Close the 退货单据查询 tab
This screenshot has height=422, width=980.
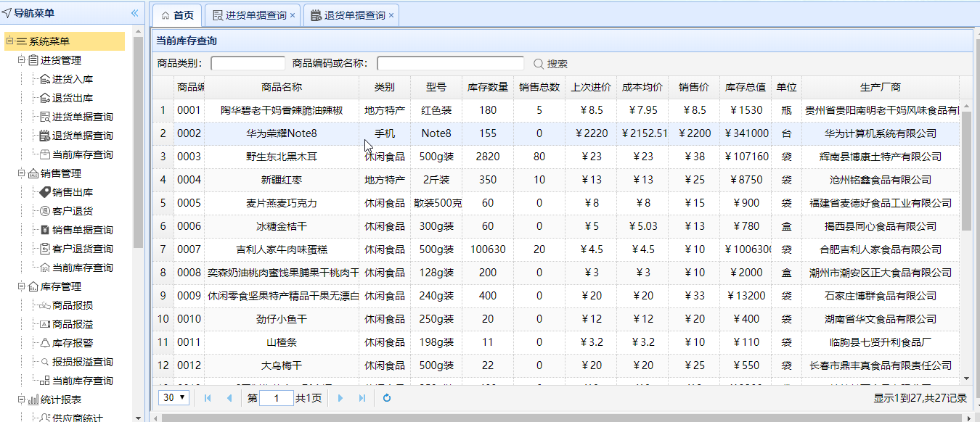[391, 15]
